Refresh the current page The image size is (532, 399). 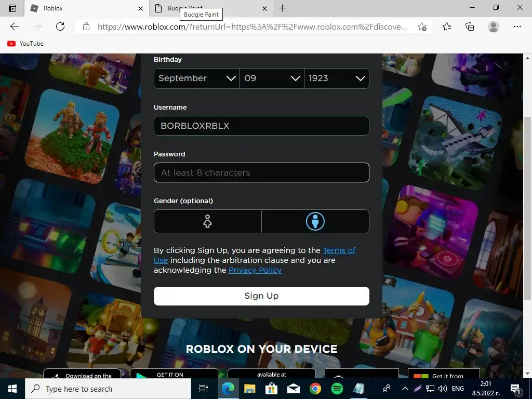(x=60, y=26)
